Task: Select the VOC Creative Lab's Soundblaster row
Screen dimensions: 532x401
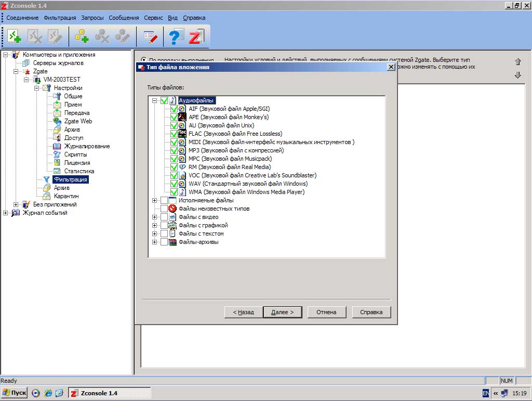Action: tap(252, 175)
